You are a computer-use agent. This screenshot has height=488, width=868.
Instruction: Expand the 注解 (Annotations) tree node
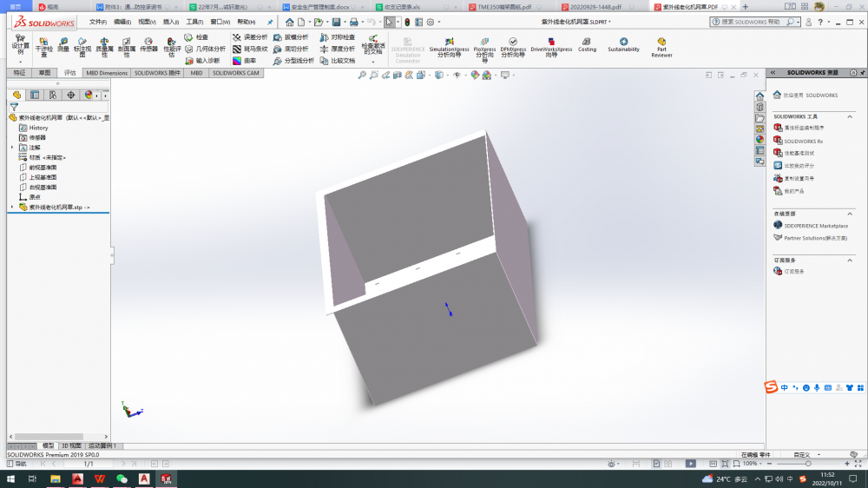coord(12,148)
